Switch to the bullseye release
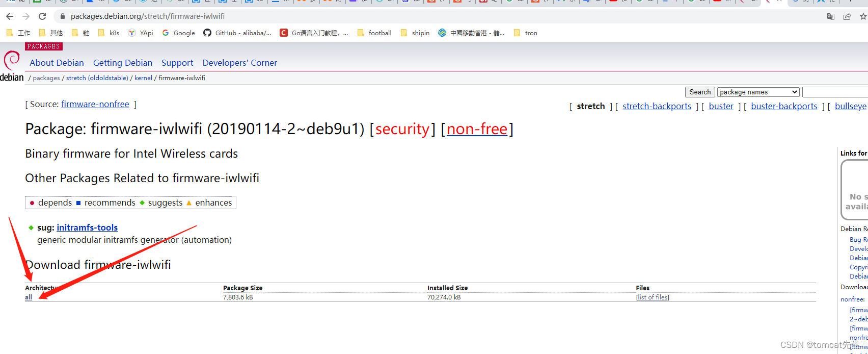The image size is (868, 354). pyautogui.click(x=851, y=106)
